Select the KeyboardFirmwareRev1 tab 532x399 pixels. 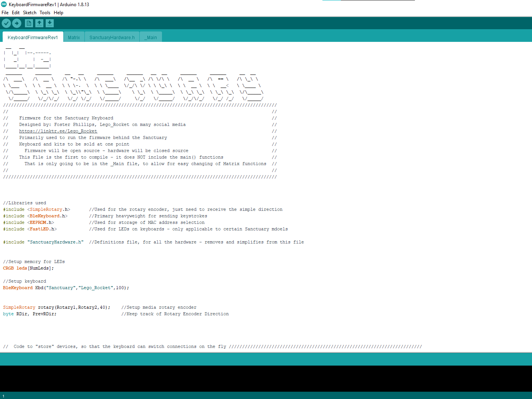(33, 37)
